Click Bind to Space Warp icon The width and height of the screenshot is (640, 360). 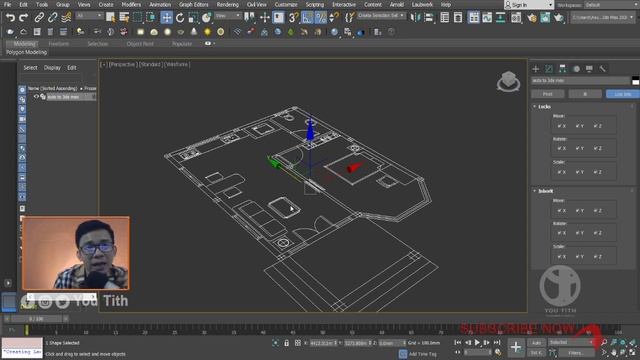click(x=66, y=18)
